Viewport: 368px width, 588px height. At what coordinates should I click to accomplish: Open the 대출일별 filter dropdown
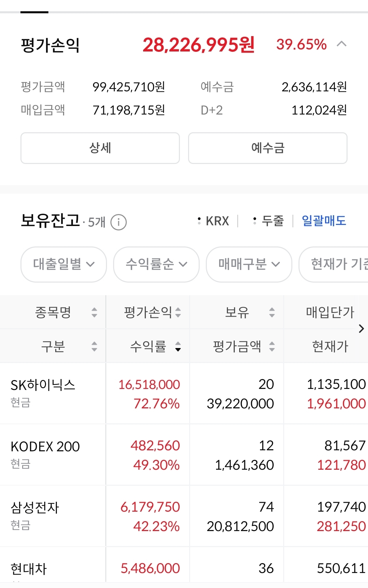tap(64, 264)
